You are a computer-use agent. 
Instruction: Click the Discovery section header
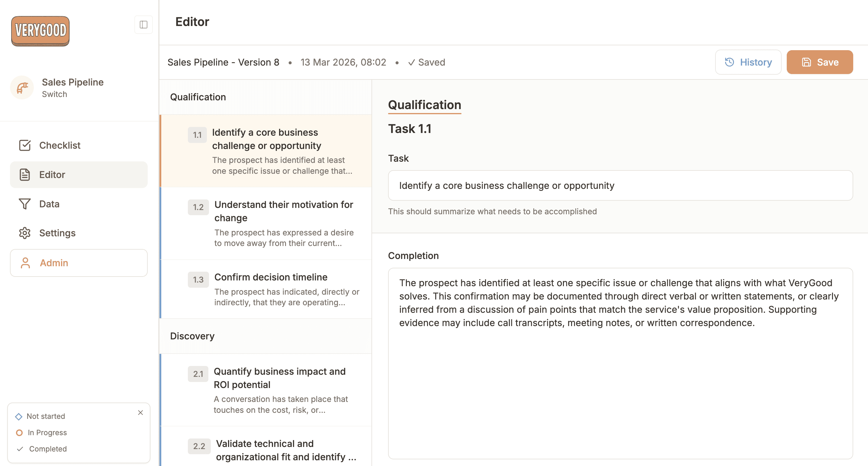click(192, 336)
